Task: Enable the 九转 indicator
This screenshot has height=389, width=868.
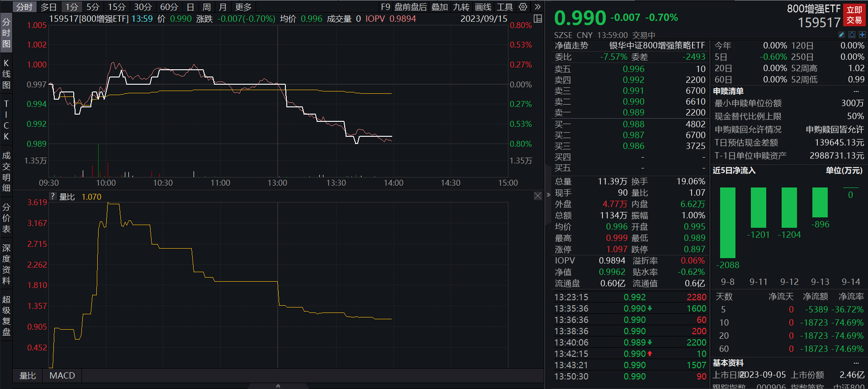Action: 461,7
